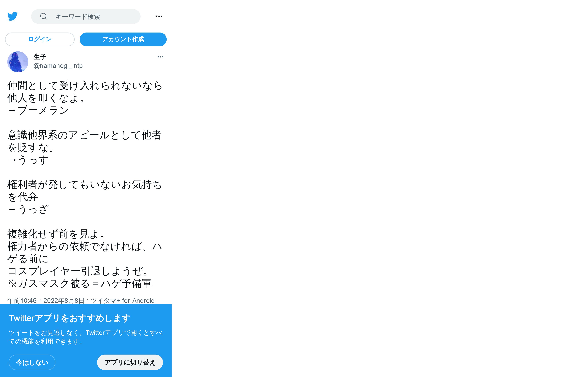Click the アカウント作成 button
This screenshot has width=588, height=377.
(x=123, y=39)
